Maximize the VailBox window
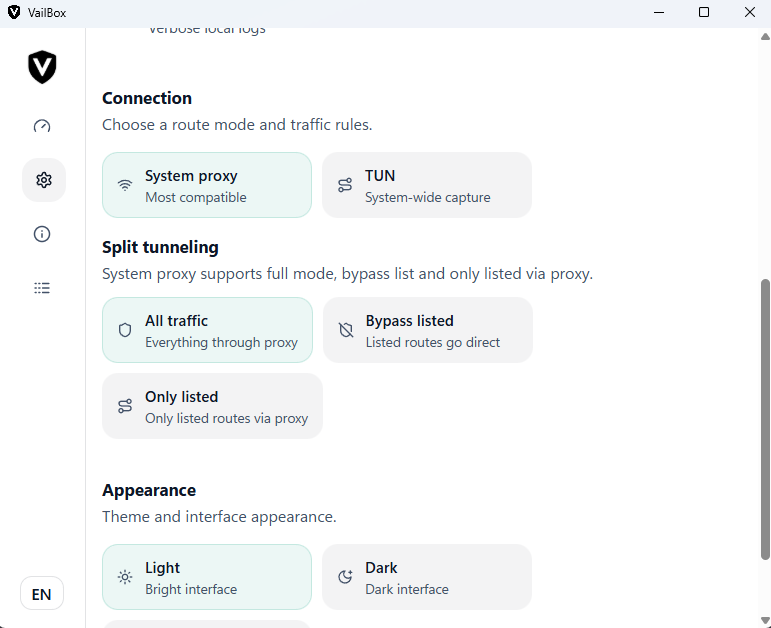 point(704,12)
